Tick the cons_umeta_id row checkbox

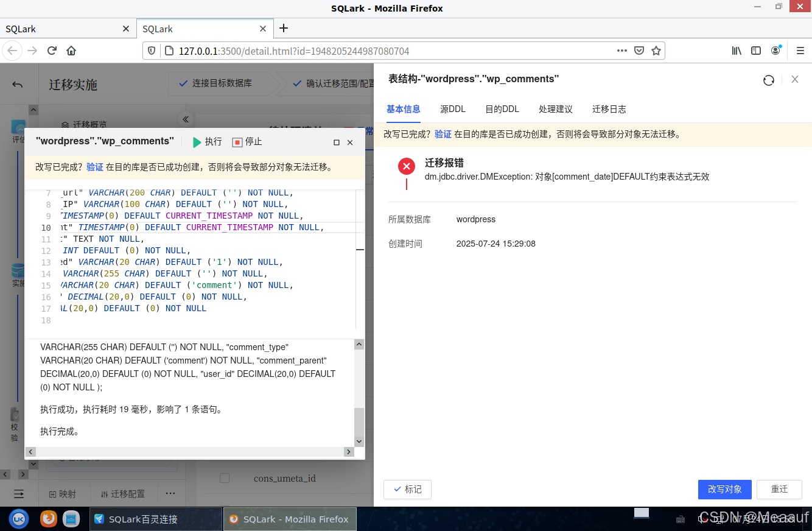pyautogui.click(x=225, y=478)
